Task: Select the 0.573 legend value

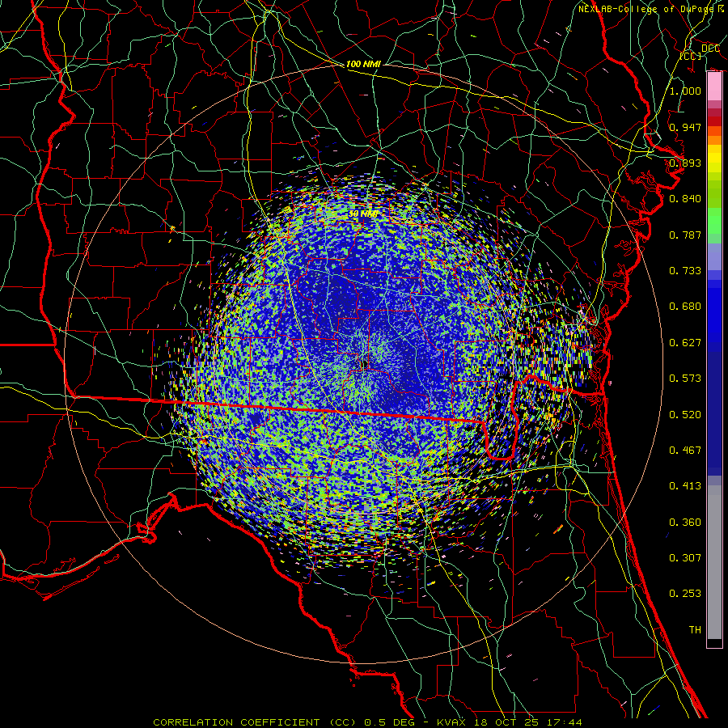Action: point(685,378)
